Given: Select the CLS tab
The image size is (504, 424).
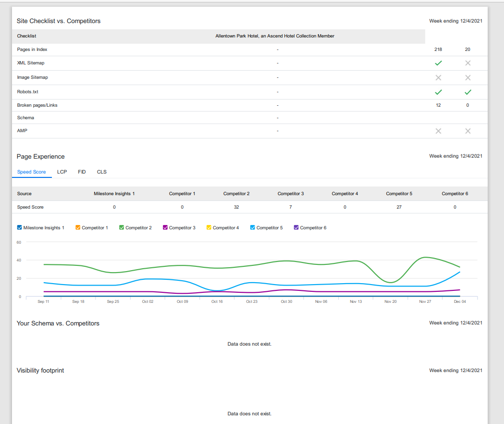Looking at the screenshot, I should 101,172.
